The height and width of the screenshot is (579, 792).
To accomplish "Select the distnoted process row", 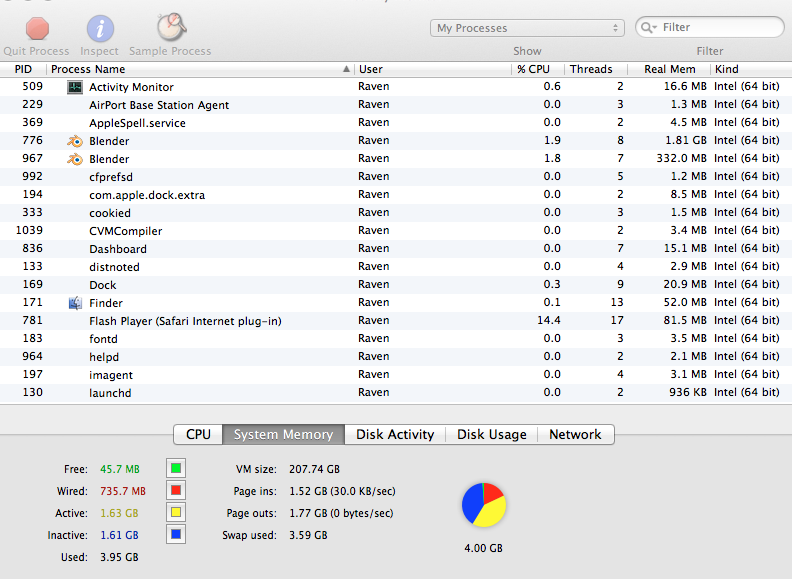I will point(396,267).
